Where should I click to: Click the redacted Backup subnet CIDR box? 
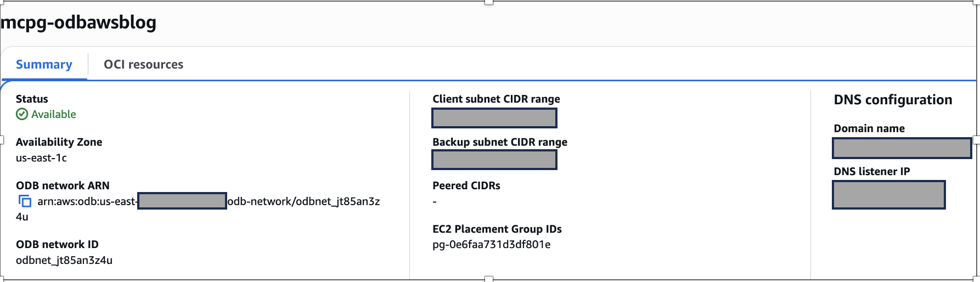(494, 160)
